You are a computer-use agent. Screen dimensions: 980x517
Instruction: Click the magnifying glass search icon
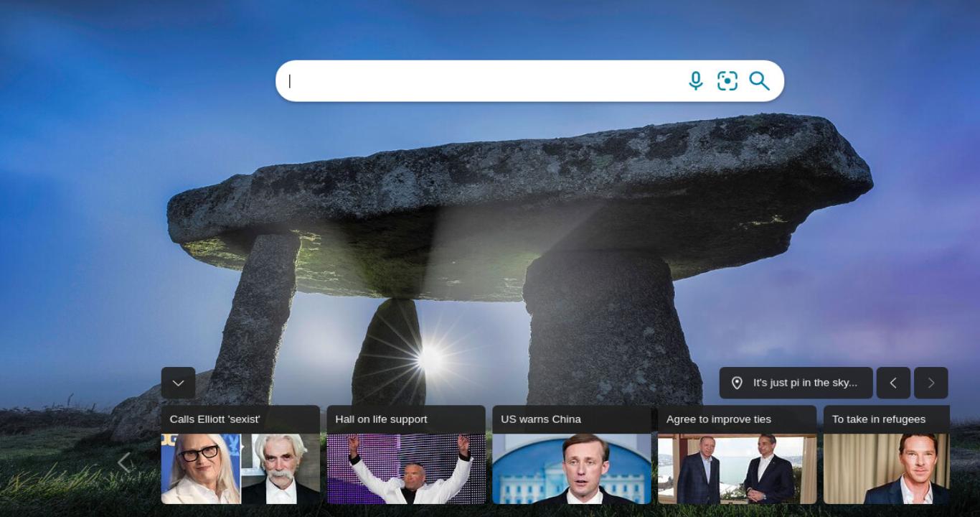(759, 81)
